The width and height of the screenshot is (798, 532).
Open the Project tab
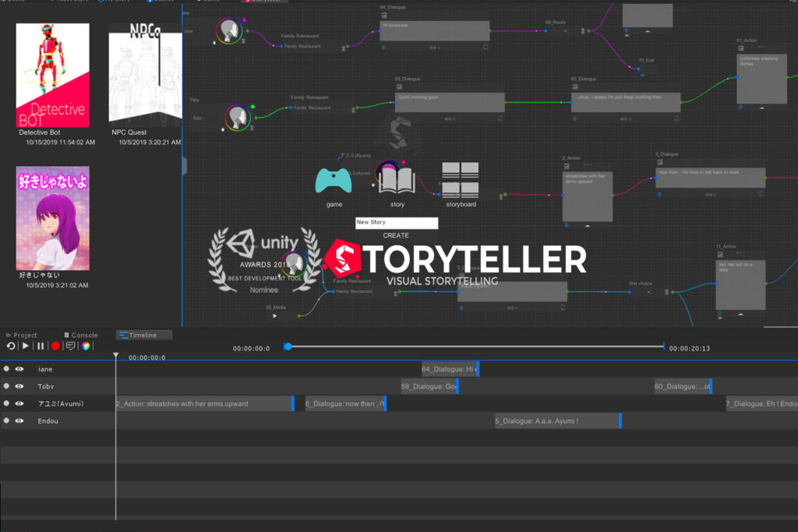[x=25, y=335]
